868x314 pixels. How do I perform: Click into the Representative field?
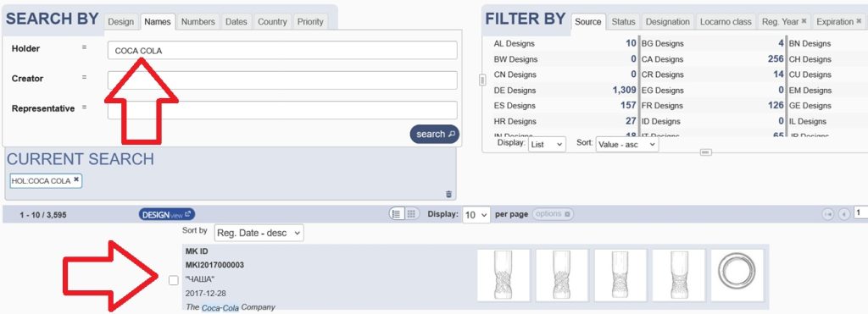(x=282, y=110)
